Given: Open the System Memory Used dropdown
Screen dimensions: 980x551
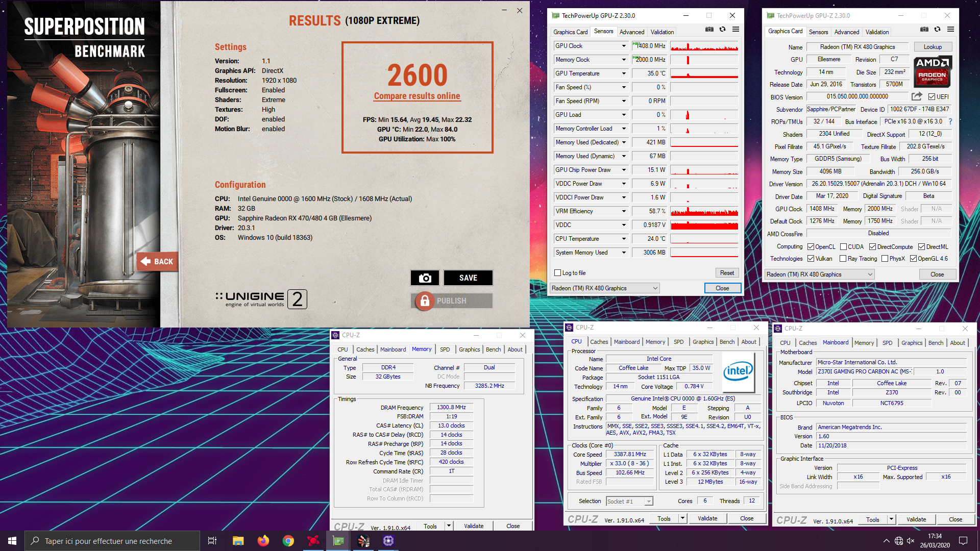Looking at the screenshot, I should point(624,253).
